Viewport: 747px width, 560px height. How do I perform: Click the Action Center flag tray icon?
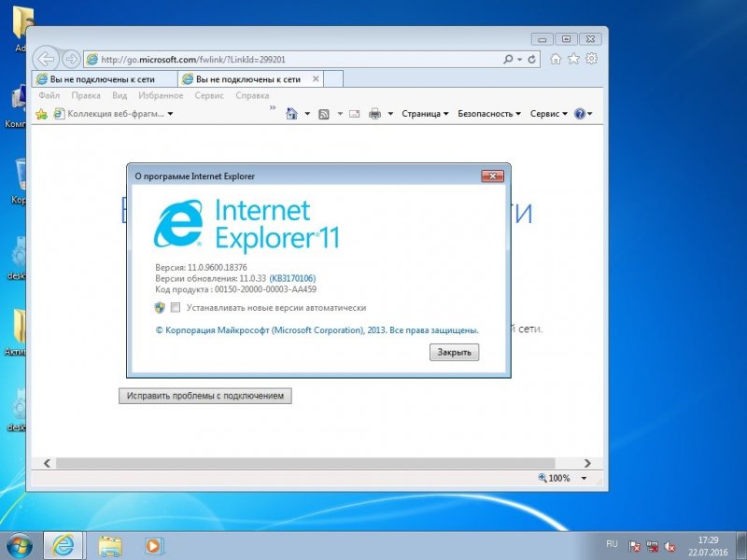pos(634,547)
